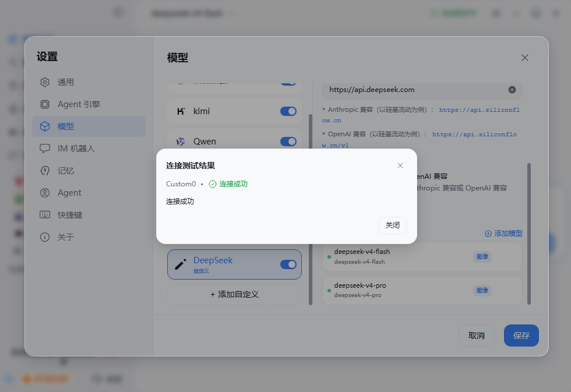Viewport: 571px width, 392px height.
Task: Select the 模型 settings section
Action: pyautogui.click(x=89, y=126)
